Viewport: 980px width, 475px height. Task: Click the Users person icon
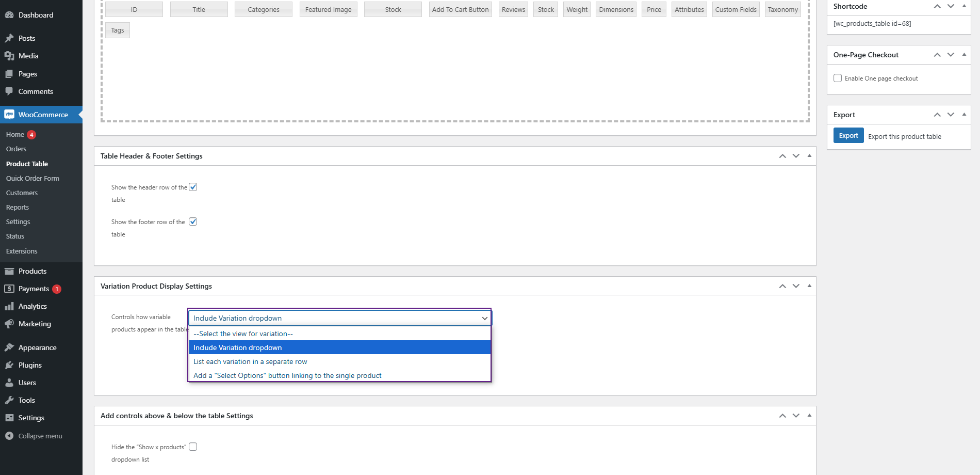9,383
